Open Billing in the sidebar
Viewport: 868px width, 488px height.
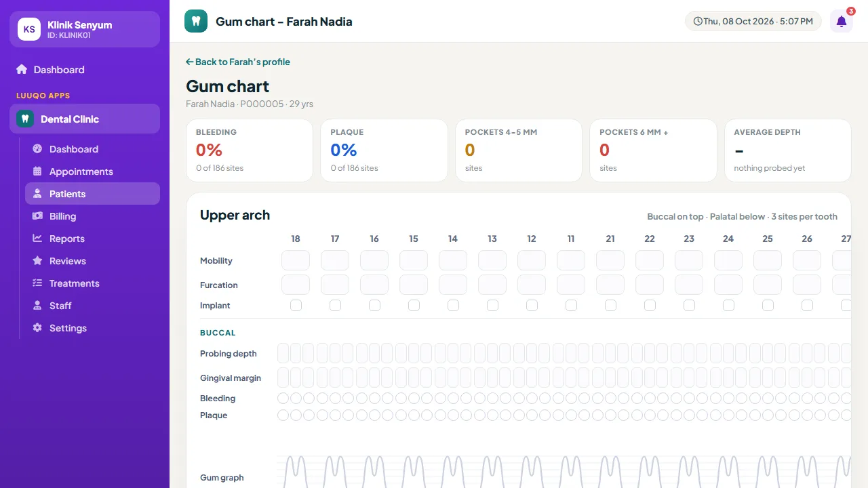point(92,216)
